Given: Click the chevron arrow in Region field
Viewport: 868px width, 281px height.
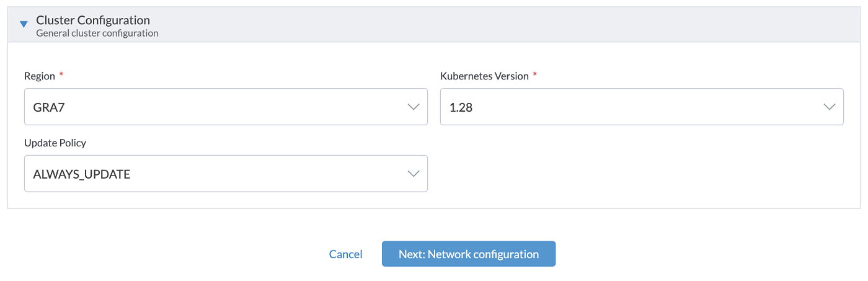Looking at the screenshot, I should tap(414, 107).
